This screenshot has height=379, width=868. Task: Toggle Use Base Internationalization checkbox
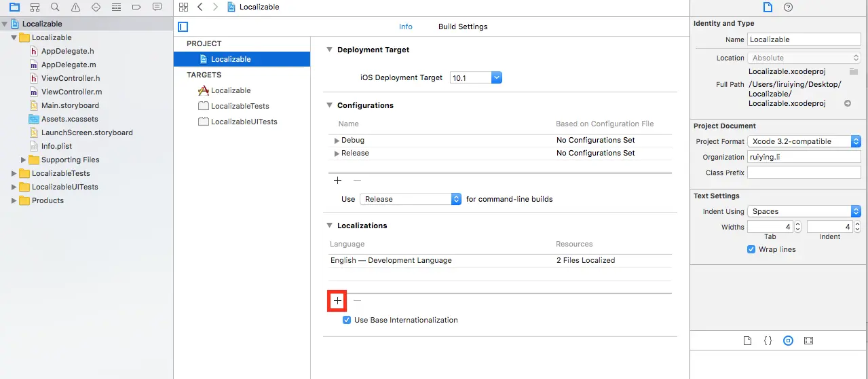click(x=347, y=320)
